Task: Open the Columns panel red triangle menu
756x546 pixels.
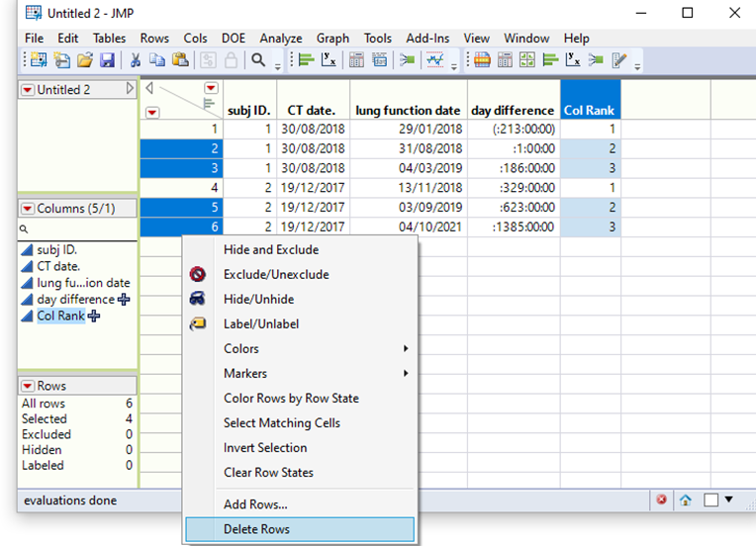Action: (28, 209)
